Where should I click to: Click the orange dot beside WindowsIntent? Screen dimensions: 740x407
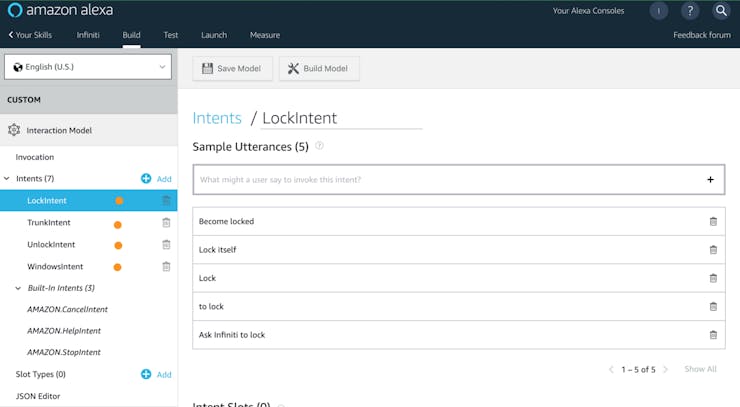pos(118,267)
